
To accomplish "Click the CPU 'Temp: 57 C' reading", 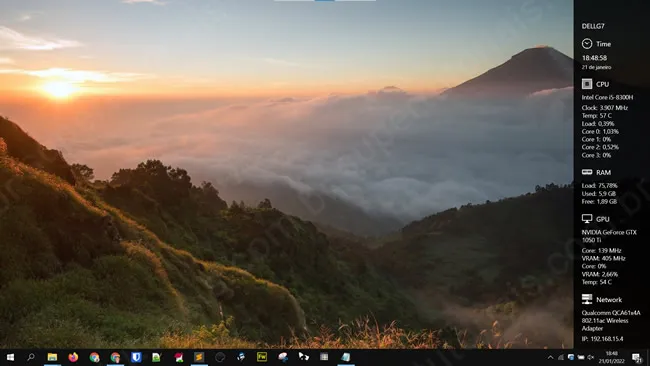I will (597, 115).
